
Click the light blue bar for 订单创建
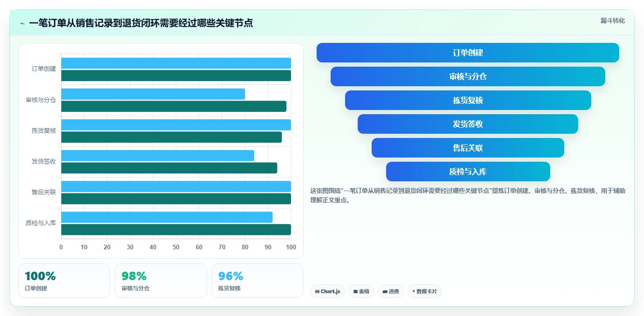(x=176, y=63)
